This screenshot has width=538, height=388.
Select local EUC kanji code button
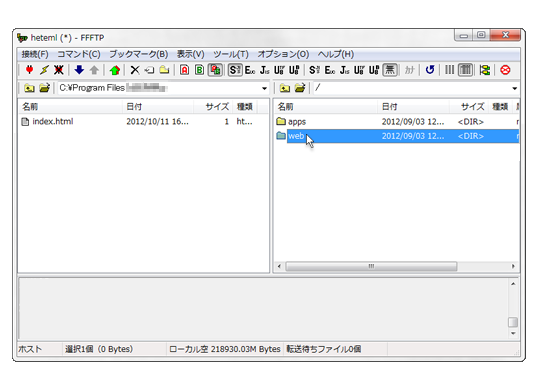pyautogui.click(x=250, y=70)
